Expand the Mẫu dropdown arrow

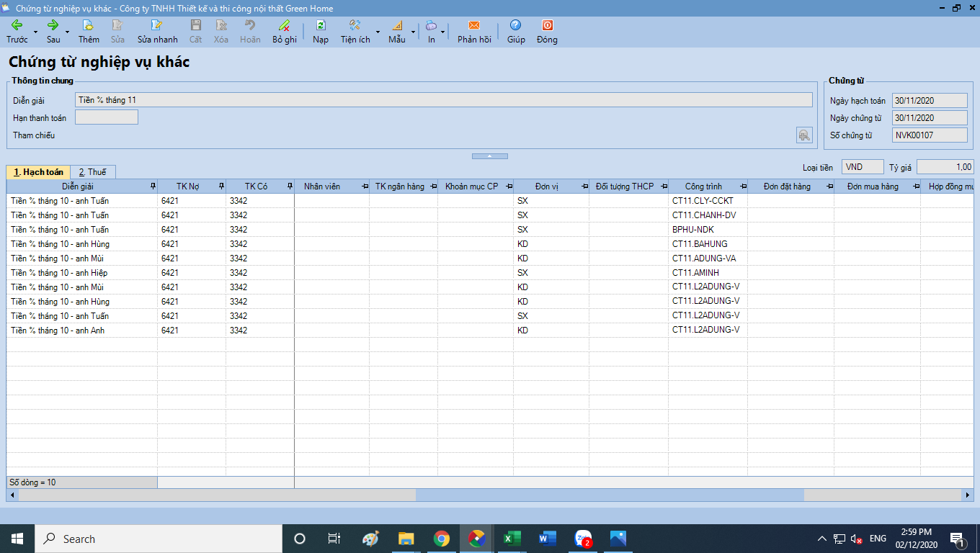[x=413, y=32]
